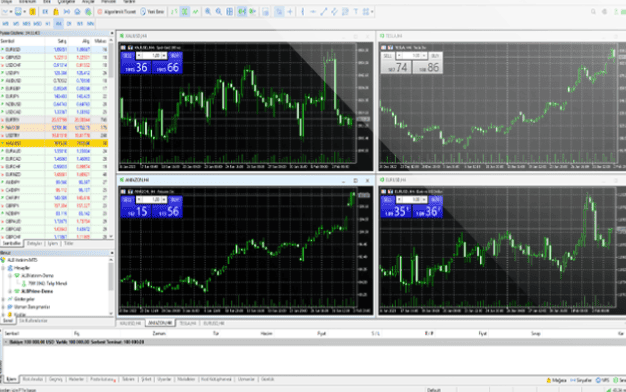
Task: Select the M1 timeframe
Action: [6, 24]
